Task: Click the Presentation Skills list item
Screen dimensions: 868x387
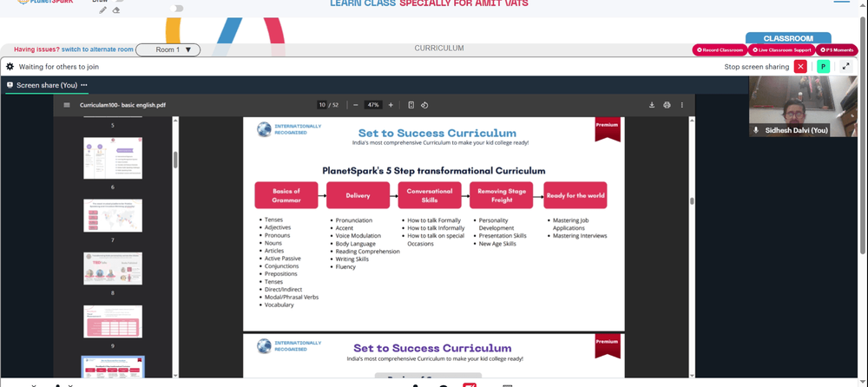Action: pyautogui.click(x=502, y=236)
